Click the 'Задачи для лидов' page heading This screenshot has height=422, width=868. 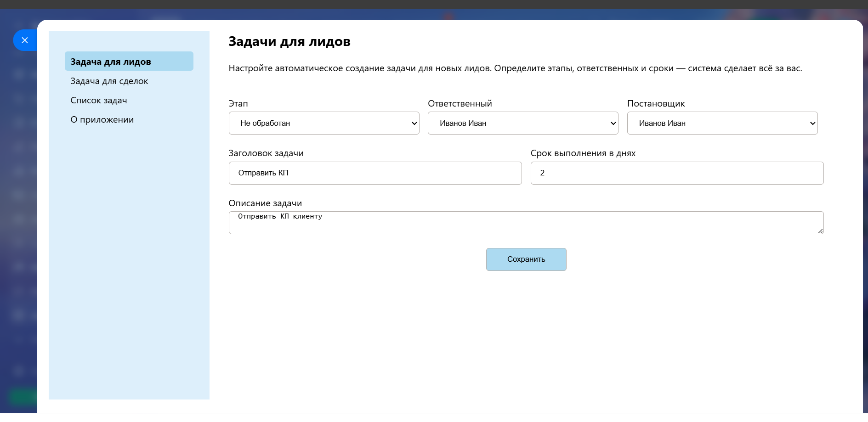click(x=289, y=42)
